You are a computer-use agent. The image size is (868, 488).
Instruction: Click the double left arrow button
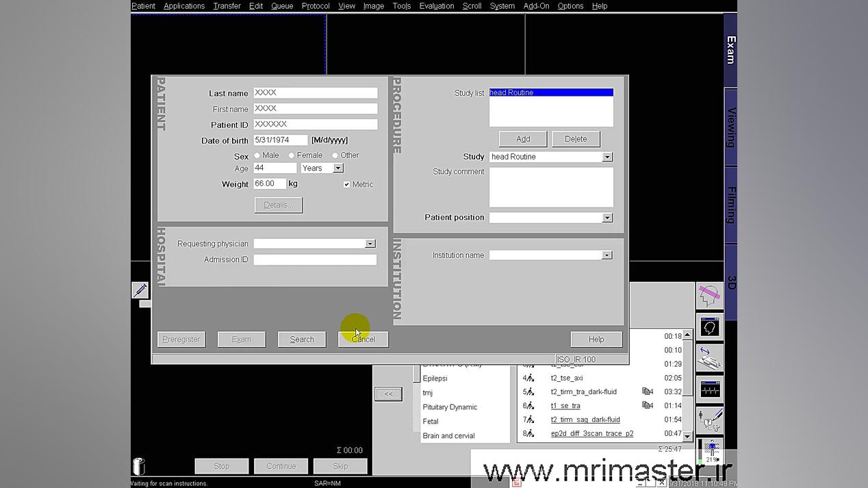tap(388, 394)
